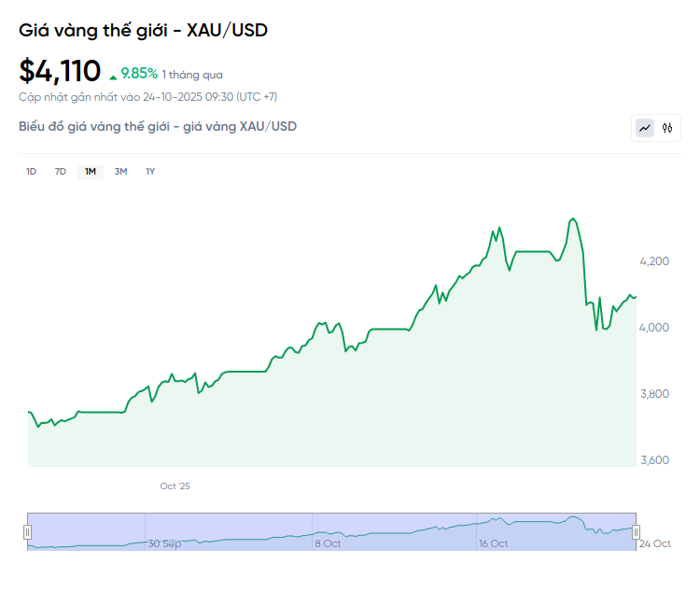Switch to the candlestick chart view
Image resolution: width=700 pixels, height=592 pixels.
tap(667, 128)
